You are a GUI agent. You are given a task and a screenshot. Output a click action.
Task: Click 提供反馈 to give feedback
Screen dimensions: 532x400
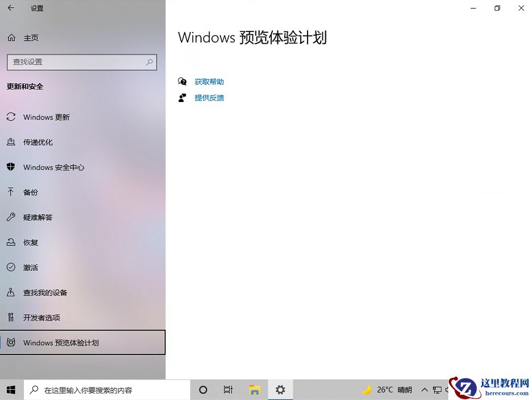[209, 97]
